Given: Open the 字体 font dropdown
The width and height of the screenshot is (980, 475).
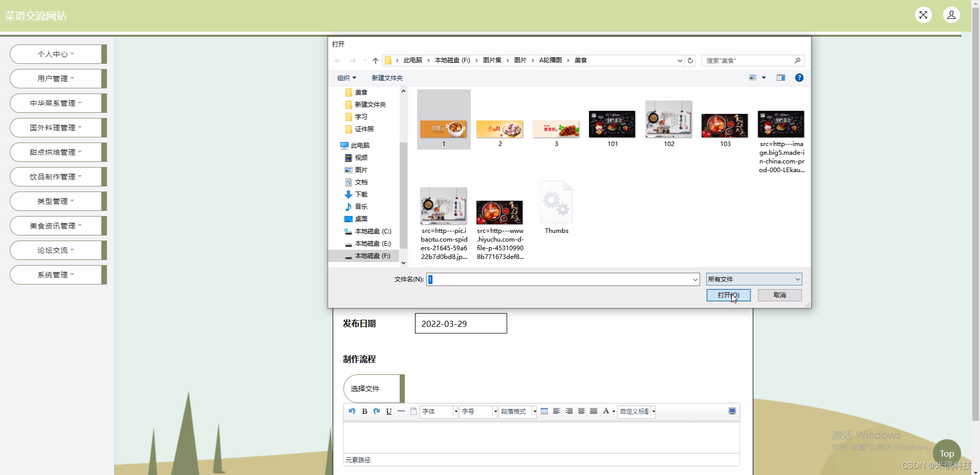Looking at the screenshot, I should (x=439, y=412).
